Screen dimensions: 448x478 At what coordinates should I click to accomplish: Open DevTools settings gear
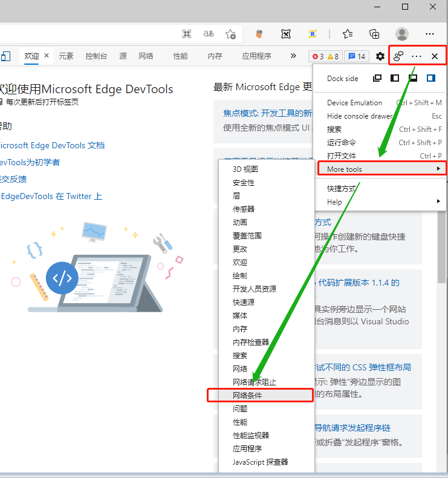380,56
